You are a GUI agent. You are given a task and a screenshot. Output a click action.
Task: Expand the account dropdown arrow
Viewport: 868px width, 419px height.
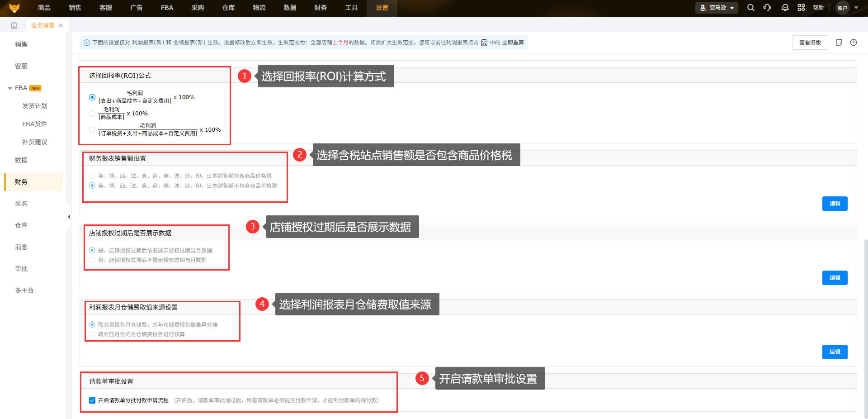856,8
